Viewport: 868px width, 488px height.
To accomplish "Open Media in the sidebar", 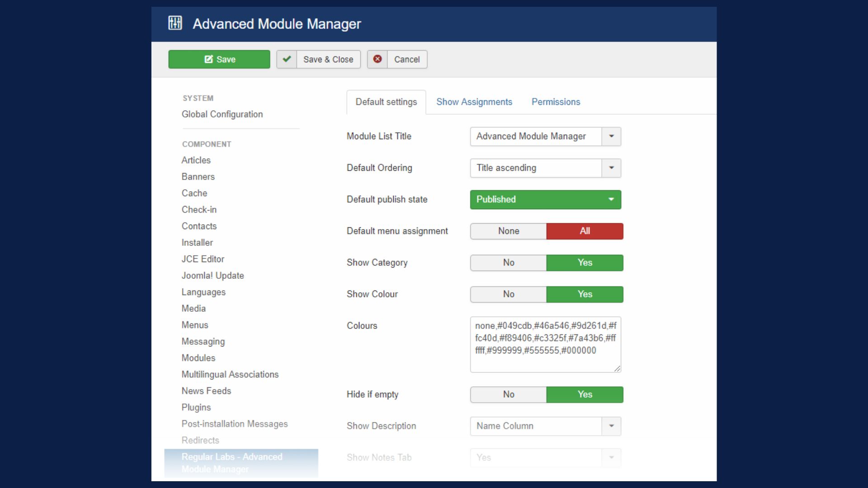I will (193, 309).
